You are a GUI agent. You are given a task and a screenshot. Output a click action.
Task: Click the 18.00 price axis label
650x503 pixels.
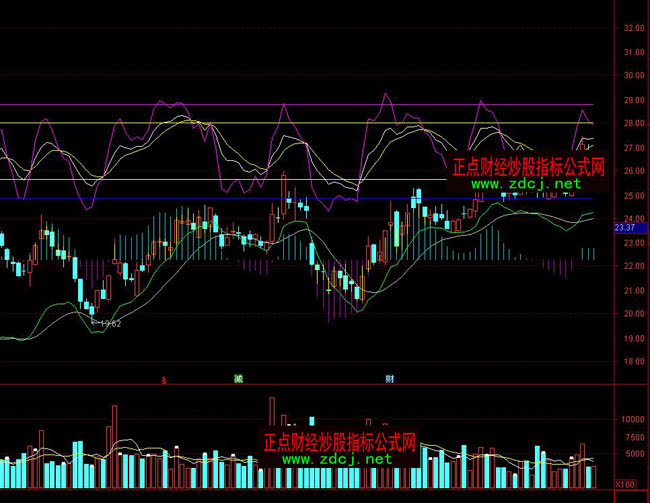632,363
